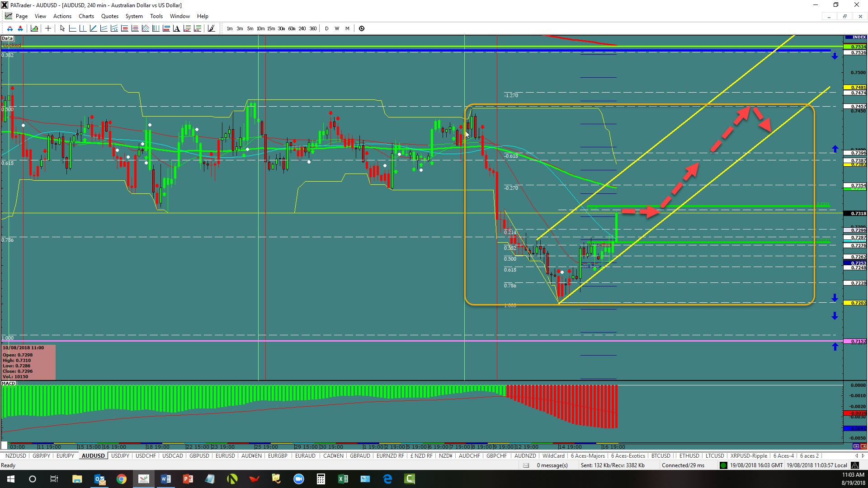
Task: Switch to the NZDUSD chart tab
Action: pos(16,456)
